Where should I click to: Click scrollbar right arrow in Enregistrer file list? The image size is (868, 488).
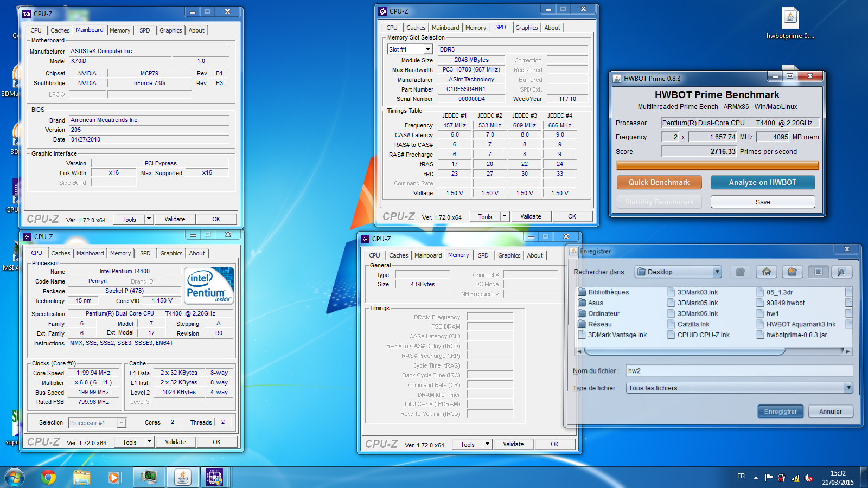pos(848,351)
